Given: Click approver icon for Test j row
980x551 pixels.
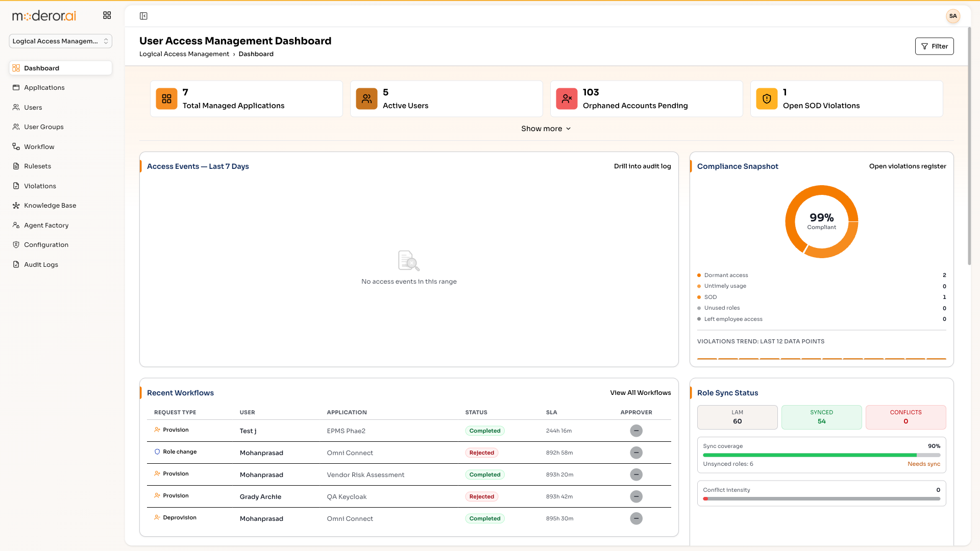Looking at the screenshot, I should 636,431.
